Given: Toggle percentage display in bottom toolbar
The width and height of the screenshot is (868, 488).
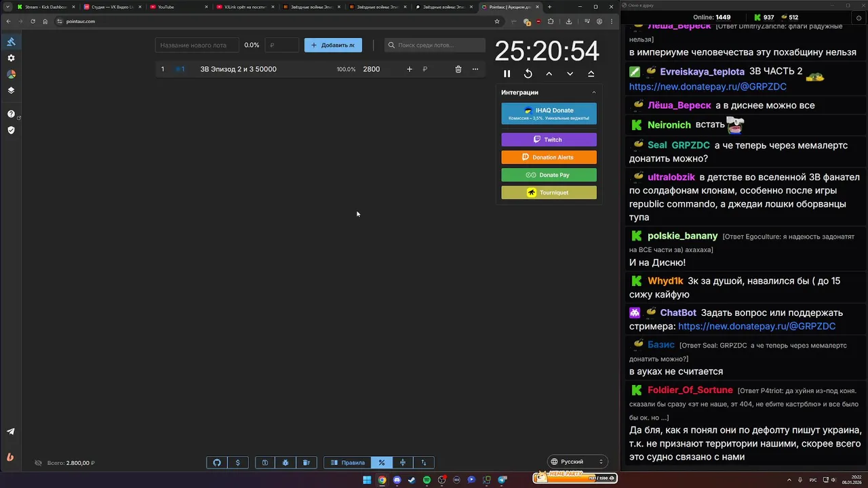Looking at the screenshot, I should click(x=382, y=463).
